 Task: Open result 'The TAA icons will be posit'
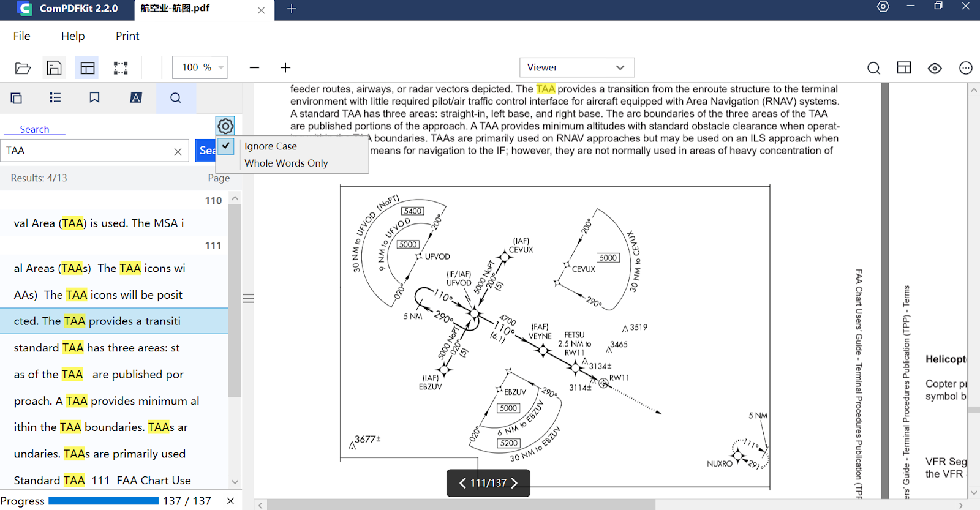(114, 295)
